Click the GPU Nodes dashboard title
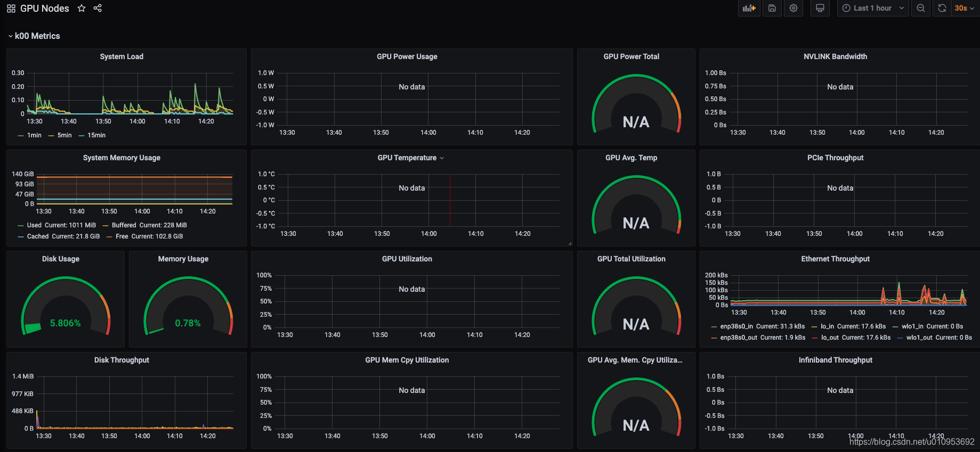Screen dimensions: 980x452 pos(45,9)
